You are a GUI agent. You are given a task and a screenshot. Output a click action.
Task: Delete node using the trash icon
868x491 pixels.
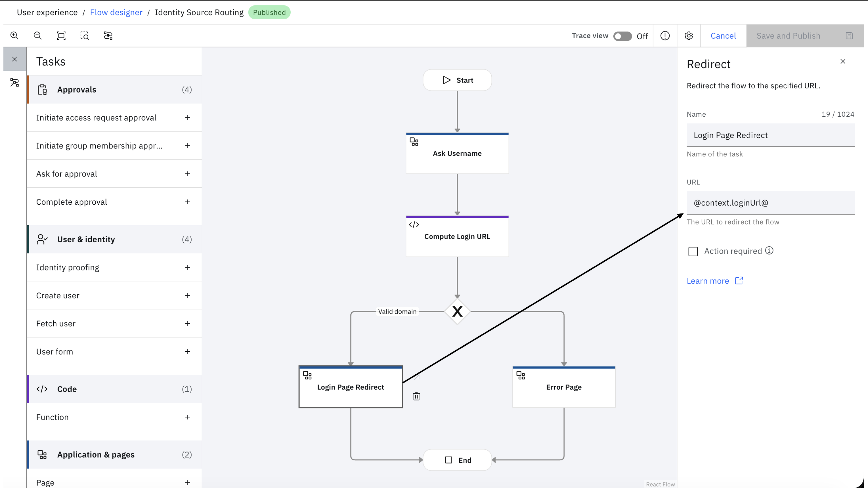point(416,396)
